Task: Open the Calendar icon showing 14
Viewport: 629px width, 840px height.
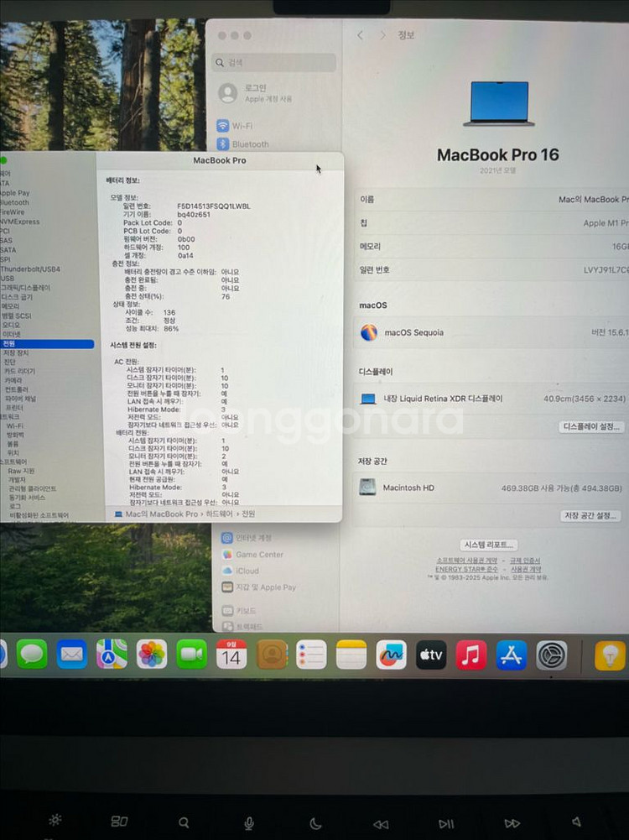Action: pyautogui.click(x=231, y=654)
